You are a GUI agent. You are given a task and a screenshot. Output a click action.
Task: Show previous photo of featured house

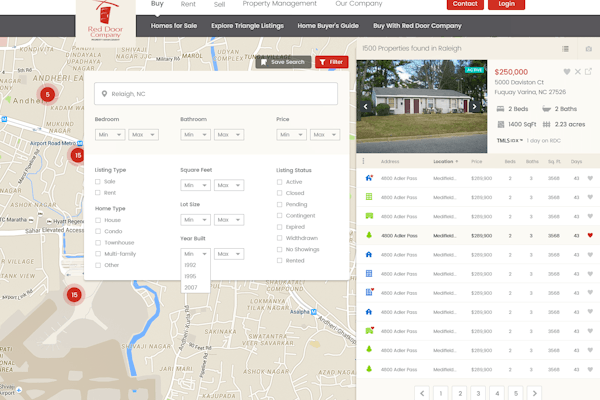coord(365,106)
